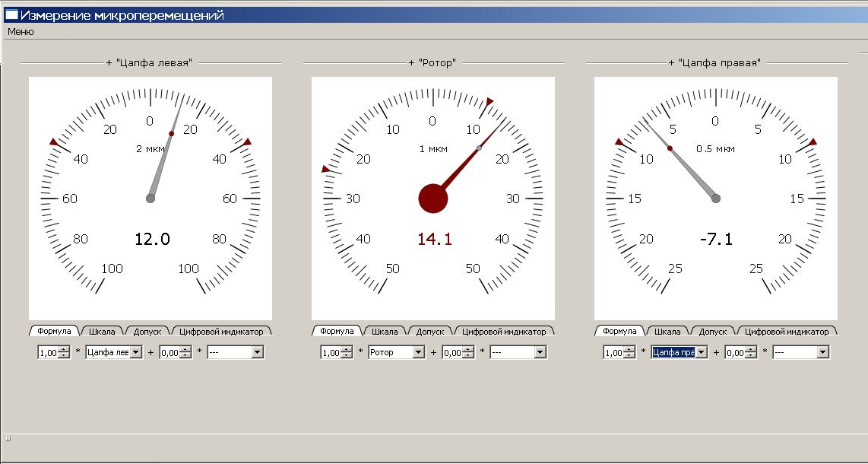Click the Формула tab under the Ротор gauge
The width and height of the screenshot is (868, 464).
pos(337,332)
